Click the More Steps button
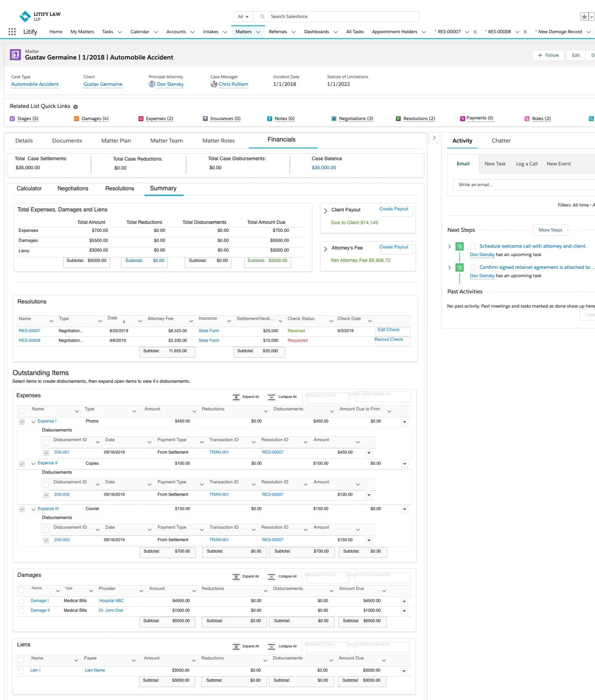 550,230
